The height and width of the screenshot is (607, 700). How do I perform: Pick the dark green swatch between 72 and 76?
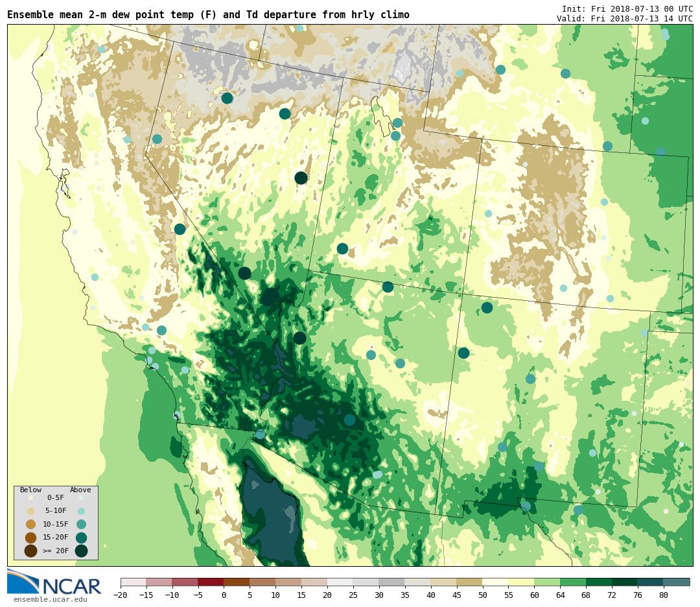coord(625,582)
